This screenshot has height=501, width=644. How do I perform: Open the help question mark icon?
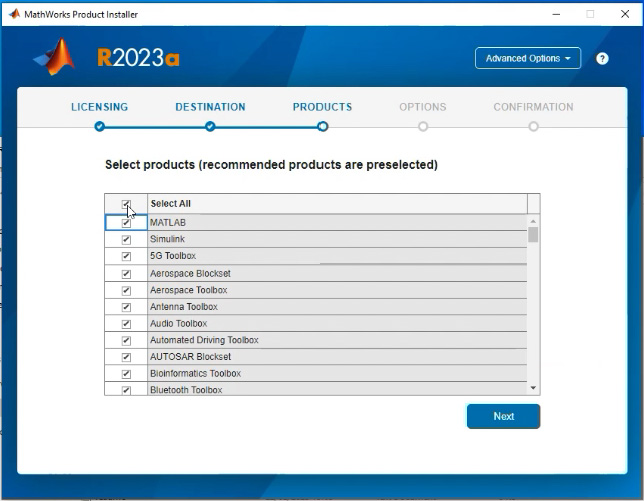tap(602, 58)
